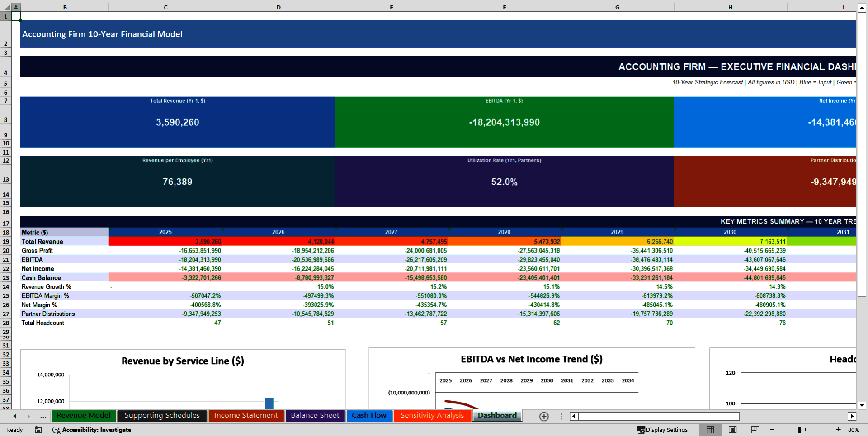Viewport: 868px width, 436px height.
Task: Switch to the Cash Flow tab
Action: pyautogui.click(x=369, y=416)
